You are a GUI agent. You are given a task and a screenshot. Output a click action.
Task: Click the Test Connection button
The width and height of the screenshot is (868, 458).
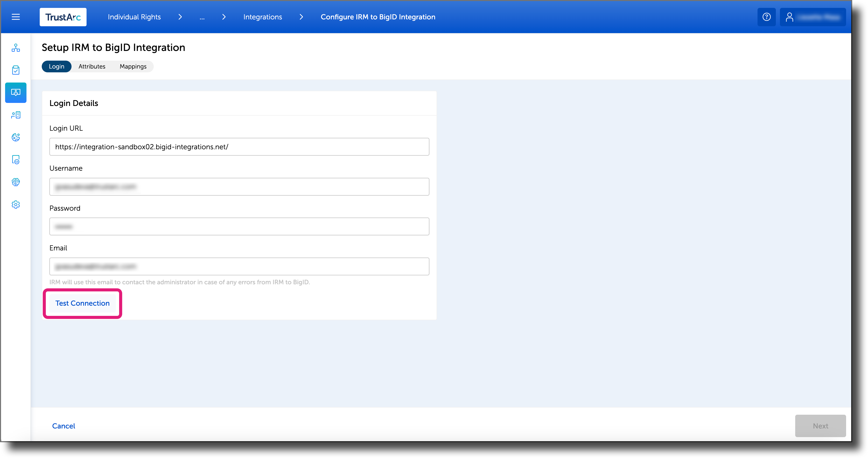(x=82, y=303)
